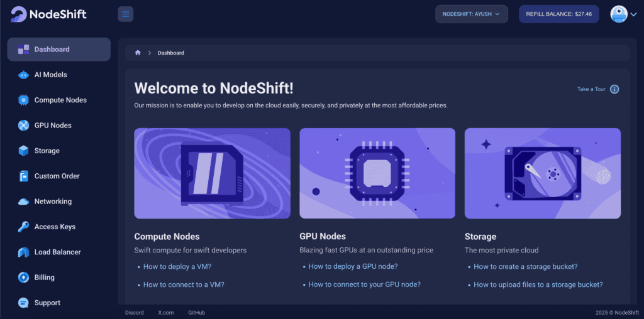This screenshot has height=319, width=644.
Task: Click the home icon in breadcrumb
Action: pyautogui.click(x=138, y=53)
